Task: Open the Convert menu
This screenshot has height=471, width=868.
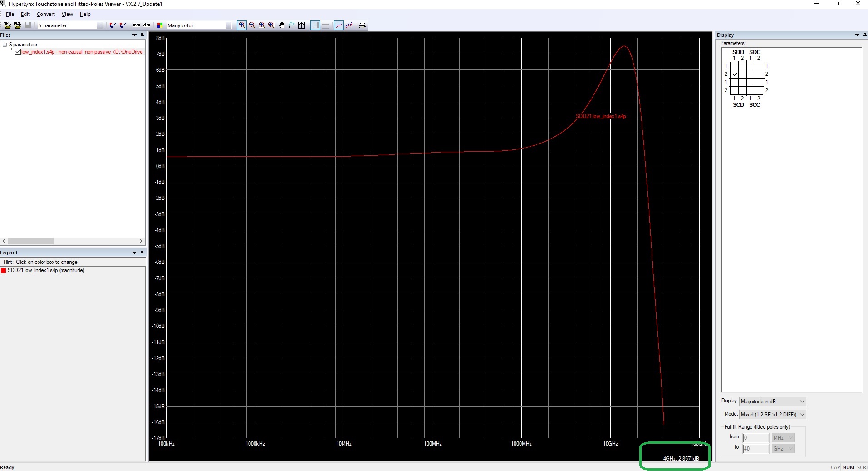Action: [x=46, y=14]
